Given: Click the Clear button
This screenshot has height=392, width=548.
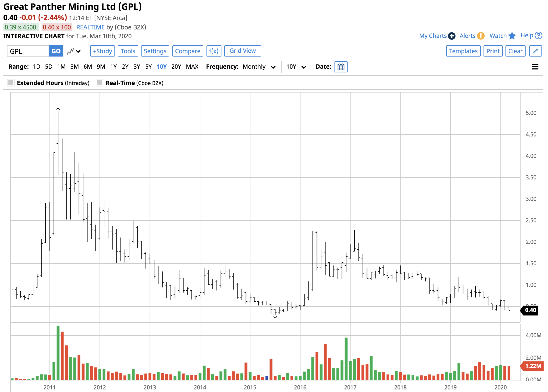Looking at the screenshot, I should point(516,51).
